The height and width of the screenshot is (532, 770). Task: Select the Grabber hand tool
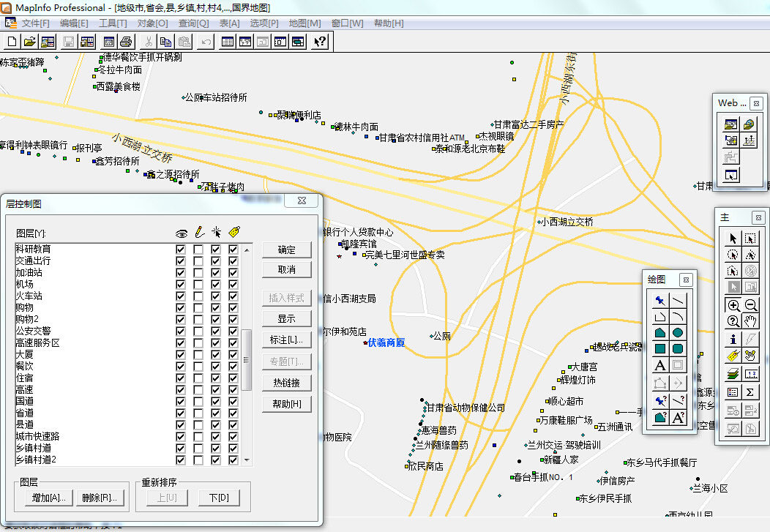750,321
